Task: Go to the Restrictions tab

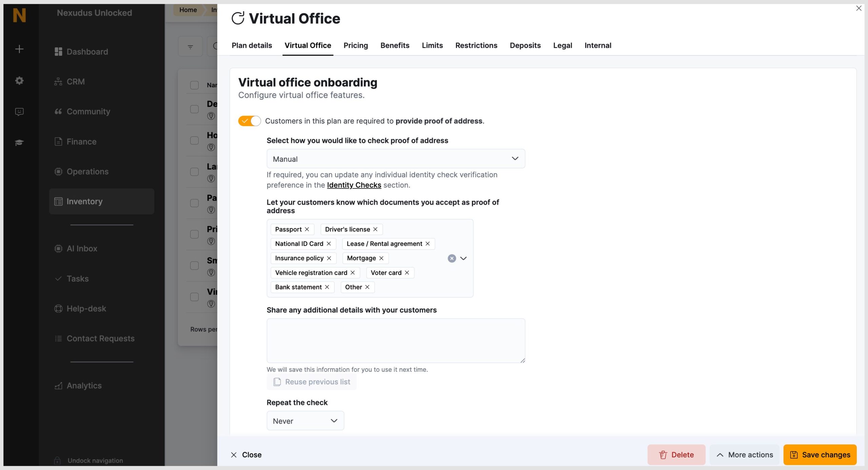Action: coord(476,45)
